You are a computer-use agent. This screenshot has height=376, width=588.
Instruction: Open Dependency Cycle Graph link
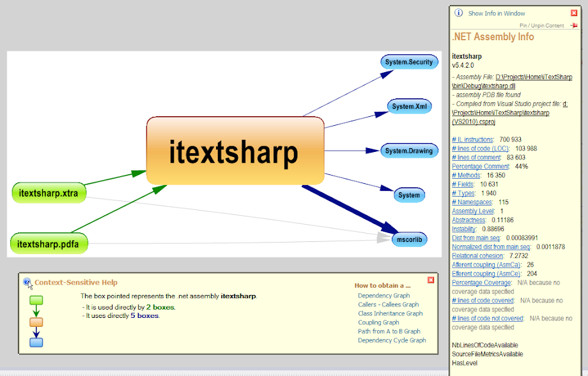tap(392, 340)
